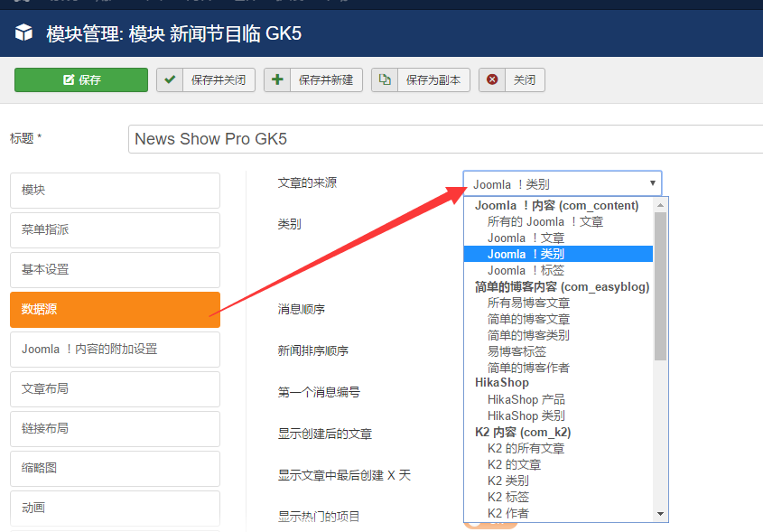Open the 基本设置 tab
The width and height of the screenshot is (763, 532).
coord(115,270)
